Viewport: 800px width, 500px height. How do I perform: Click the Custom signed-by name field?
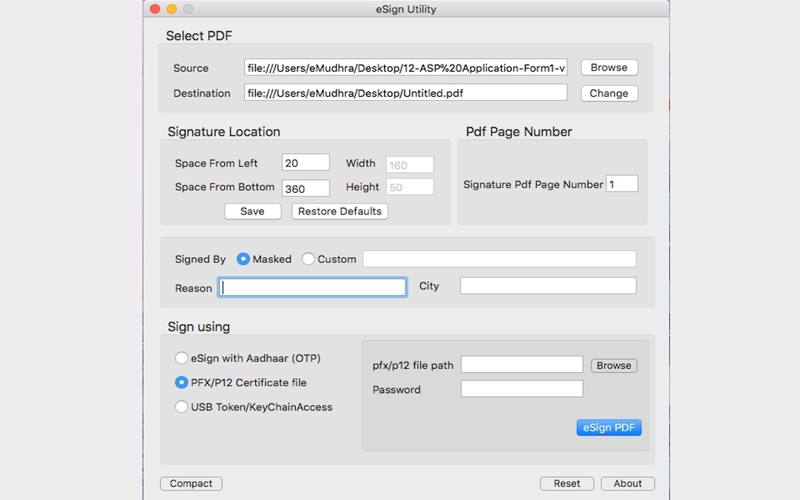tap(499, 259)
